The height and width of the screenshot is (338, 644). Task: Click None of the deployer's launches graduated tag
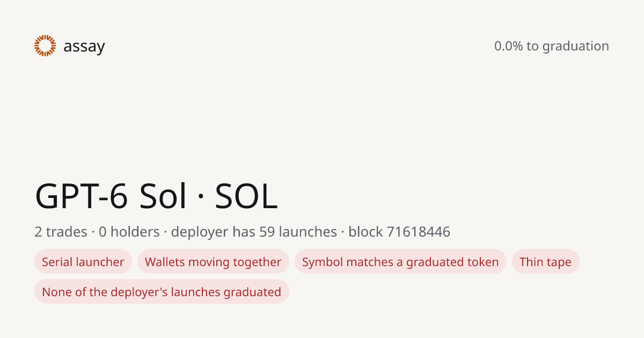click(x=162, y=291)
